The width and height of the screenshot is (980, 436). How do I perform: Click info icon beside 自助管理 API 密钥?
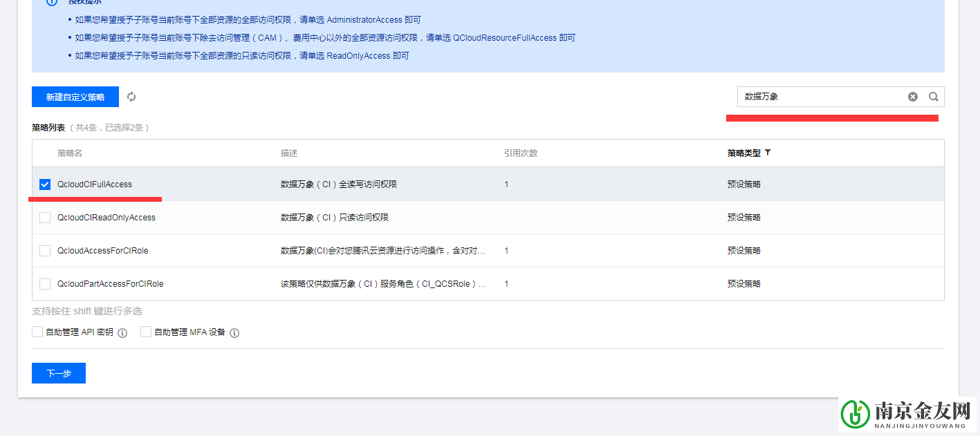pyautogui.click(x=122, y=332)
